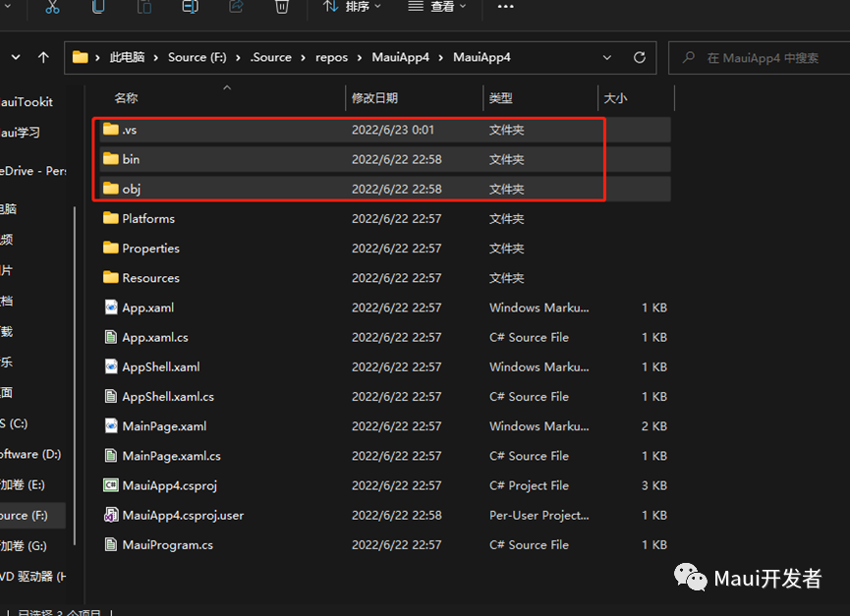Click the repos breadcrumb segment

tap(331, 58)
